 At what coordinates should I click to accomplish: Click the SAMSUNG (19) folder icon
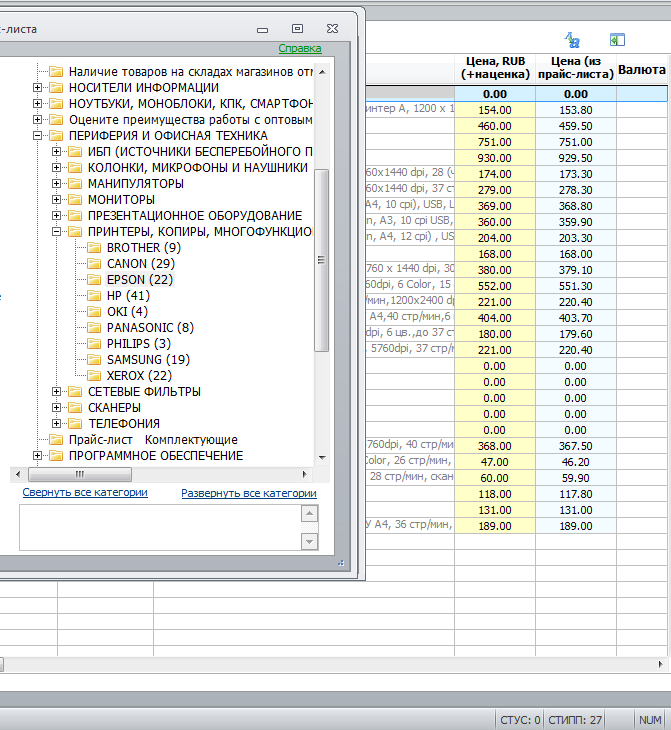pyautogui.click(x=94, y=359)
